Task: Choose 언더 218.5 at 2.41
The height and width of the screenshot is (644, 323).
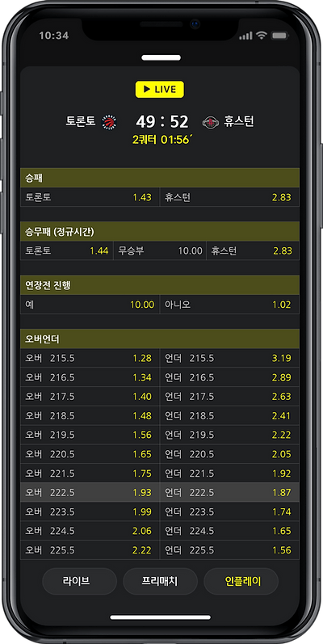Action: point(229,415)
